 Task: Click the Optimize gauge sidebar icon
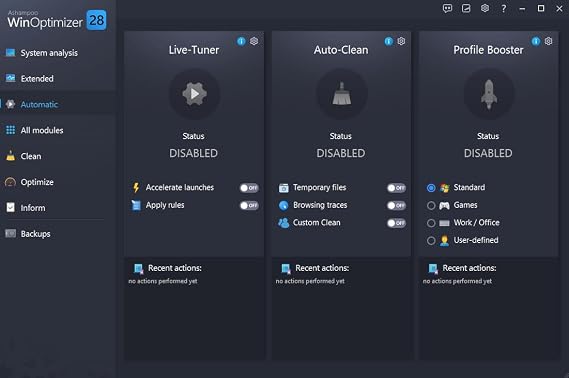tap(10, 182)
